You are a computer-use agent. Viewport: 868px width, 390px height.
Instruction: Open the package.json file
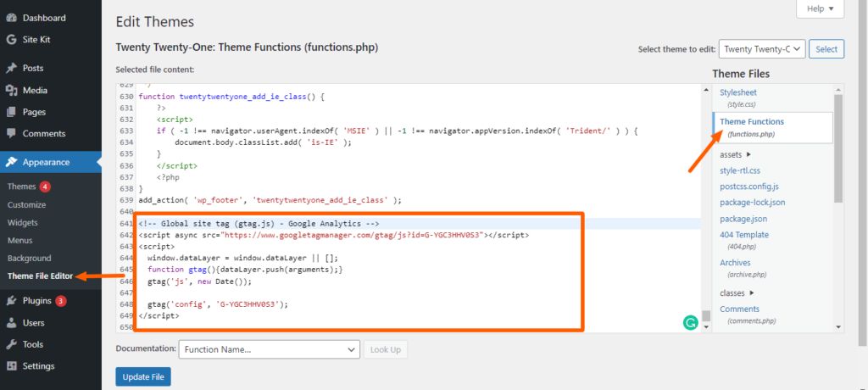tap(743, 219)
